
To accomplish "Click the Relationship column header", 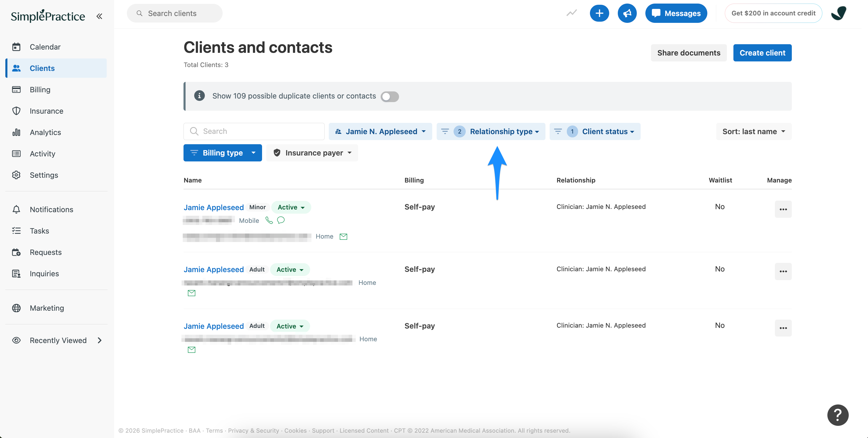I will (575, 180).
